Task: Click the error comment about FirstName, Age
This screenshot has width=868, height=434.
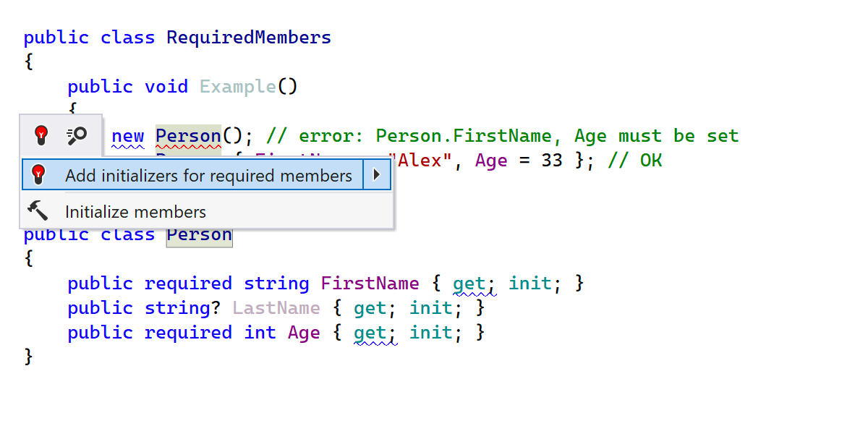Action: point(502,136)
